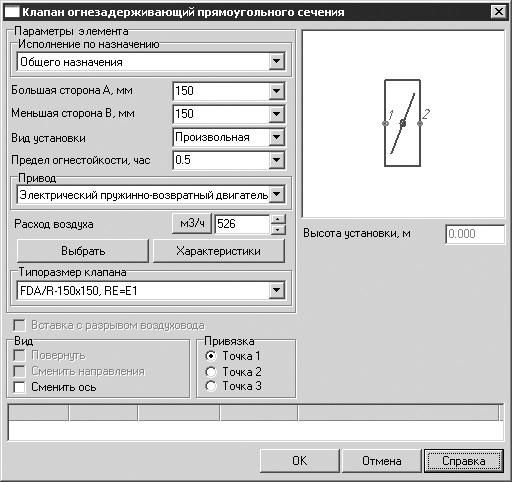Open the Характеристики button
Image resolution: width=512 pixels, height=482 pixels.
click(x=219, y=251)
